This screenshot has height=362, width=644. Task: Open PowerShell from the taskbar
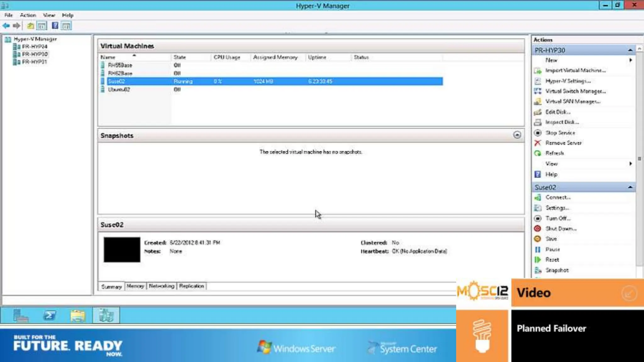click(x=50, y=315)
